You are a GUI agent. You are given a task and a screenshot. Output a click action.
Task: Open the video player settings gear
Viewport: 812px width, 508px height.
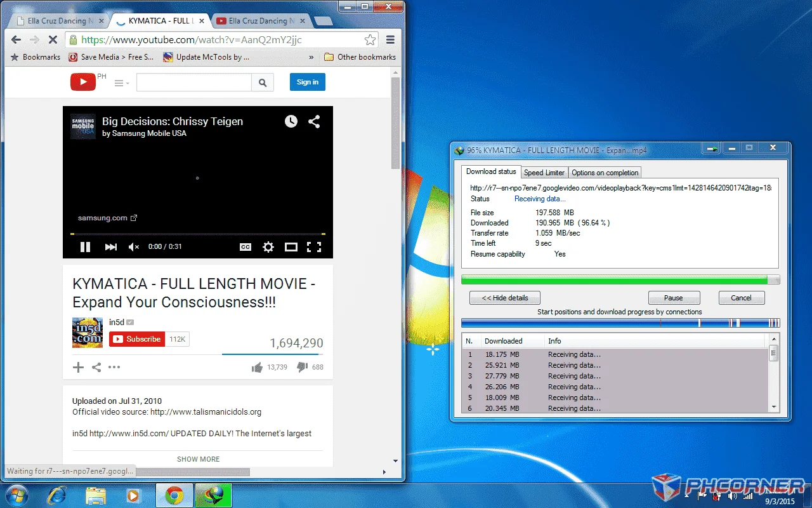268,247
